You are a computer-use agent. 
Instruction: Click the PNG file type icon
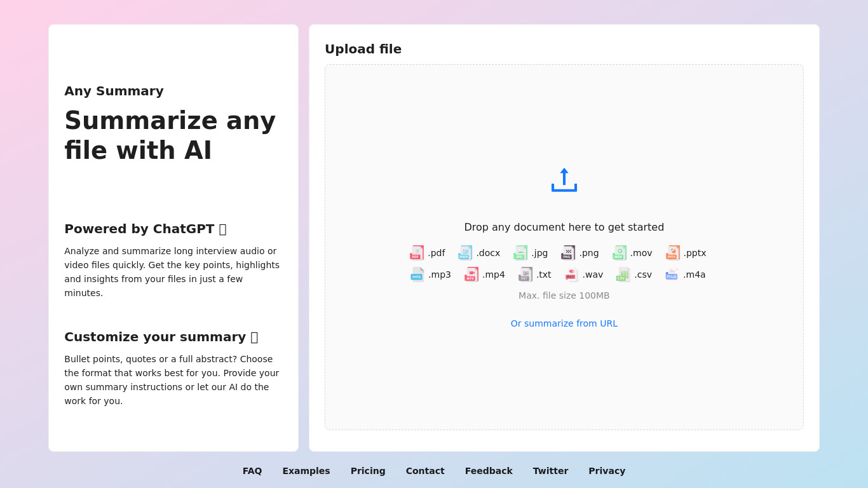568,253
